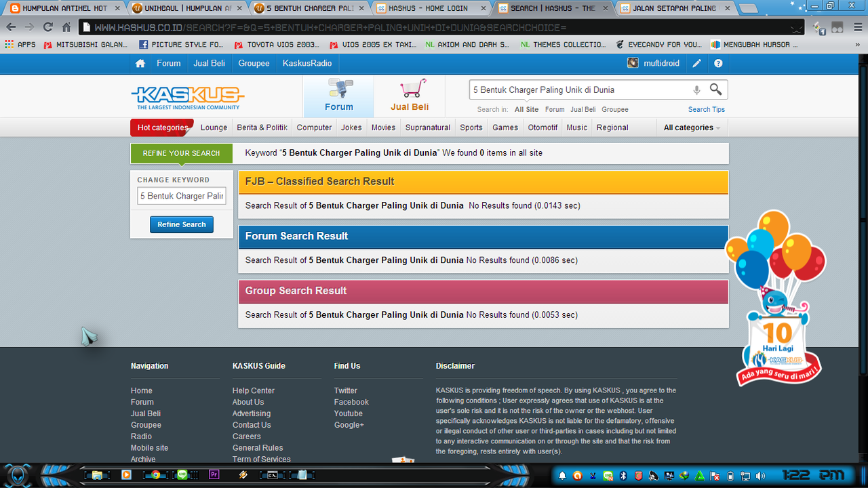Image resolution: width=868 pixels, height=488 pixels.
Task: Open the command prompt taskbar icon
Action: 272,475
